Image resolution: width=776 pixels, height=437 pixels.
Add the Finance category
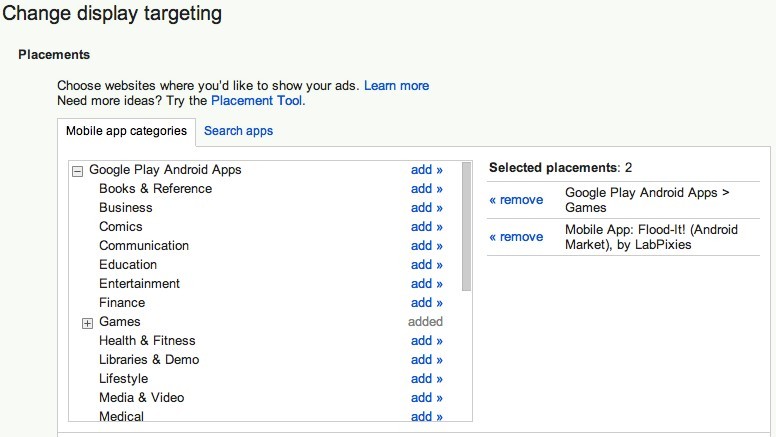tap(426, 303)
